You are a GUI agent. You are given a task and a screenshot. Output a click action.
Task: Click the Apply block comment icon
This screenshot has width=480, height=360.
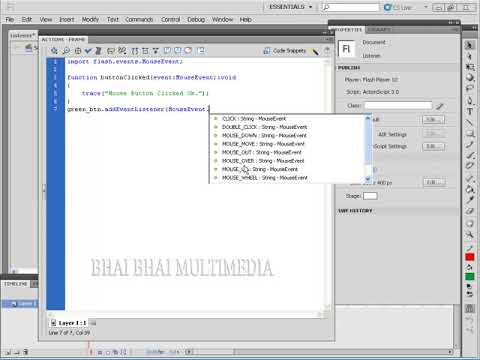[x=167, y=51]
